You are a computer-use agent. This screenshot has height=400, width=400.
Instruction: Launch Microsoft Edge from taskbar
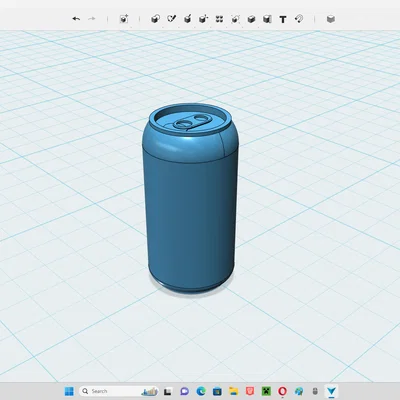pyautogui.click(x=201, y=391)
